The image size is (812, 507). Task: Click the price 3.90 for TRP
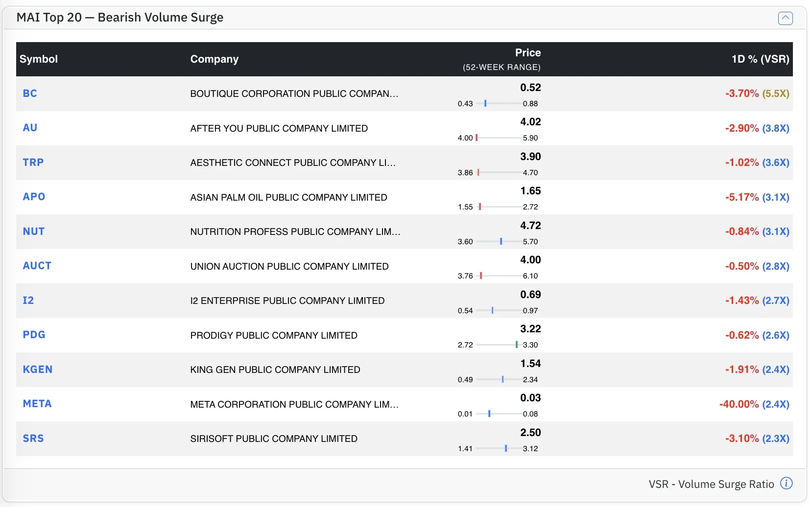pos(530,157)
